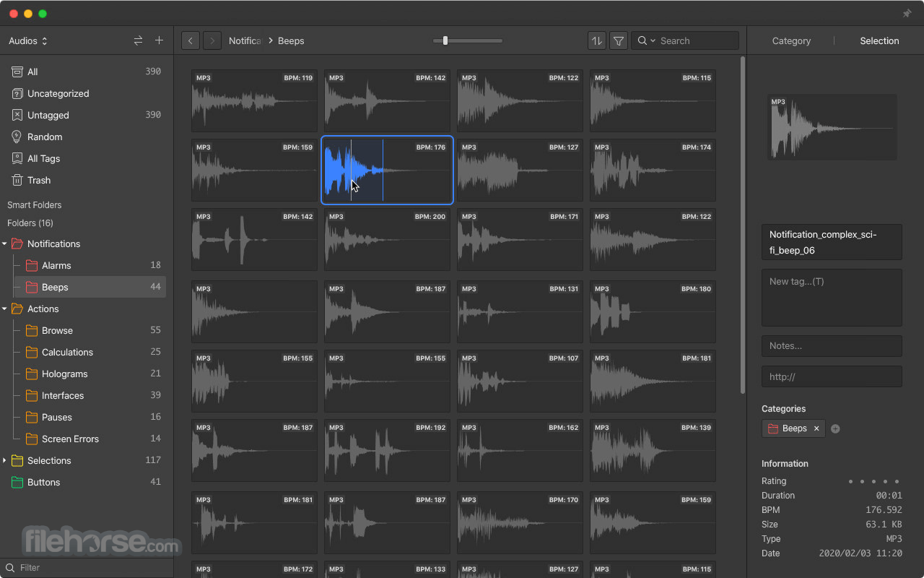Click the http:// URL field
Image resolution: width=924 pixels, height=578 pixels.
point(832,376)
